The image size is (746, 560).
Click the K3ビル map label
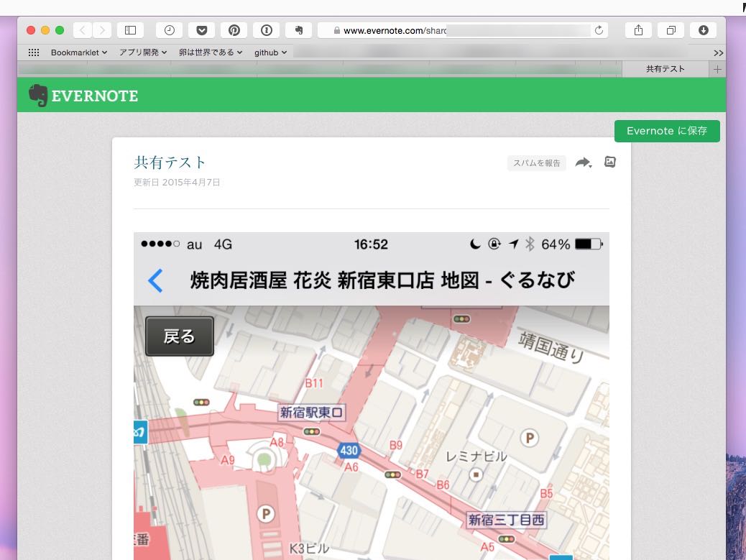[x=309, y=548]
